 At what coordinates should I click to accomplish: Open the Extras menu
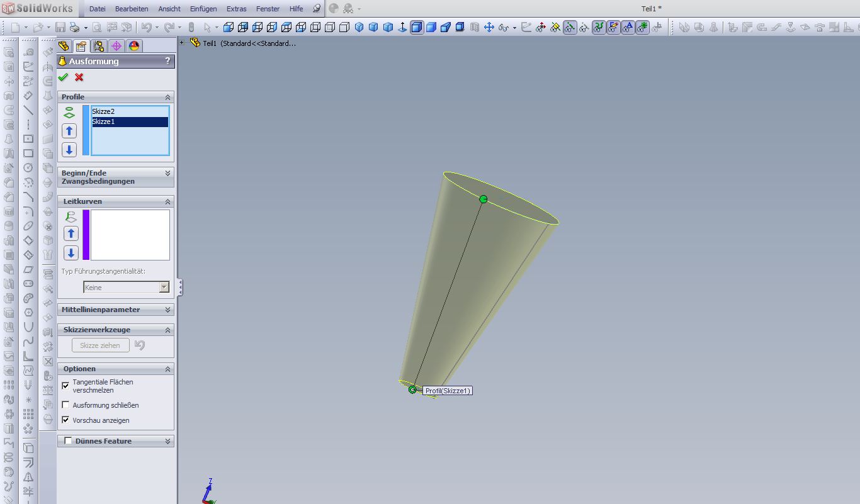(237, 9)
